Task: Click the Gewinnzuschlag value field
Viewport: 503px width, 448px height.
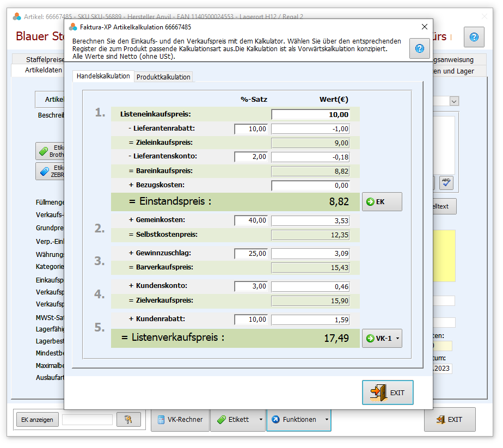Action: [310, 253]
